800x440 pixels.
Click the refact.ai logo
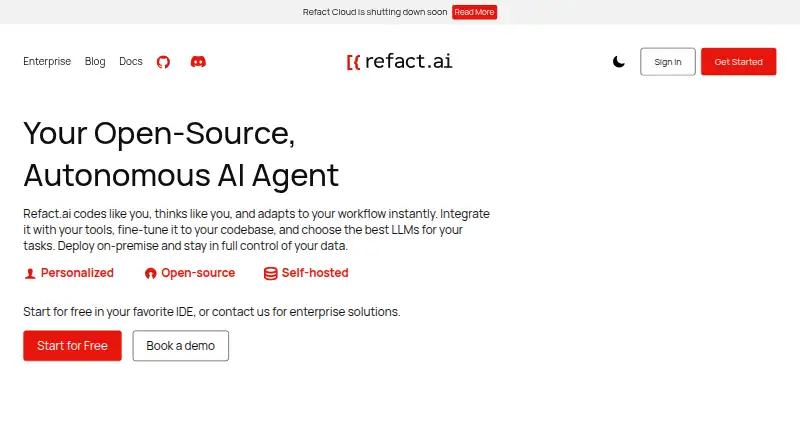[x=399, y=62]
